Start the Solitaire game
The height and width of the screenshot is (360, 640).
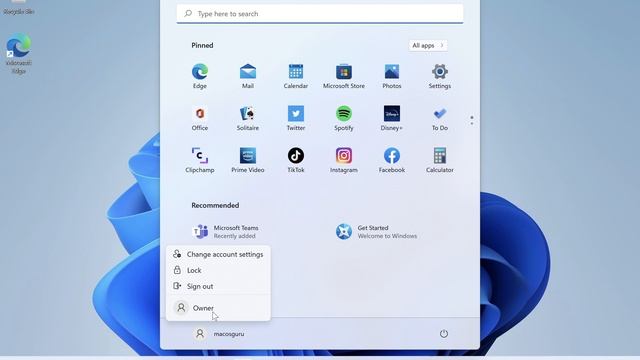248,118
